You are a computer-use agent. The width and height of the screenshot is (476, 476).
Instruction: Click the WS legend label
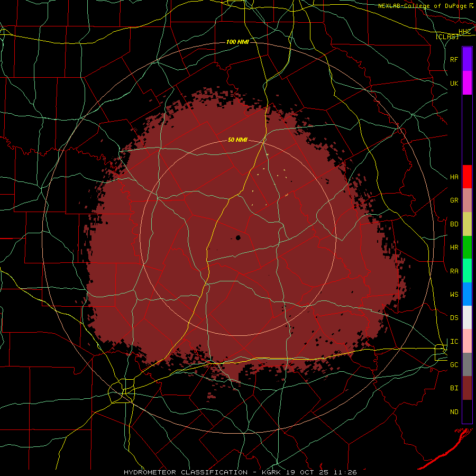[454, 295]
